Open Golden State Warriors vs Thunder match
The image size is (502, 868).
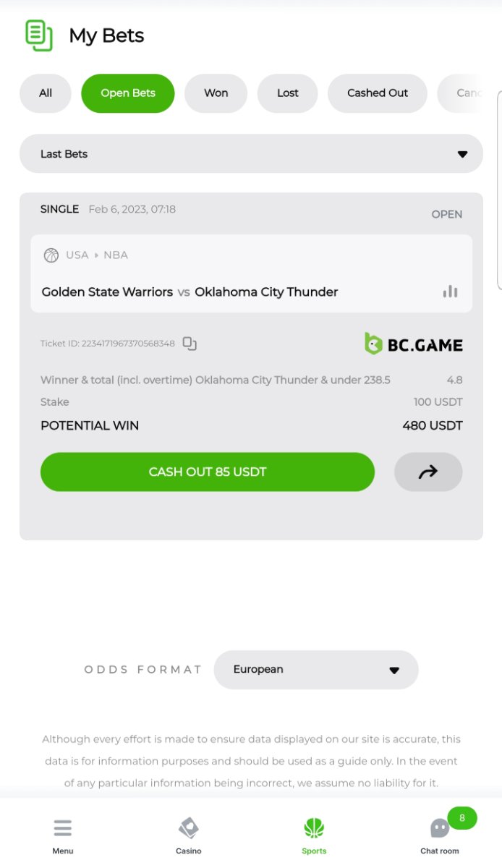tap(190, 292)
